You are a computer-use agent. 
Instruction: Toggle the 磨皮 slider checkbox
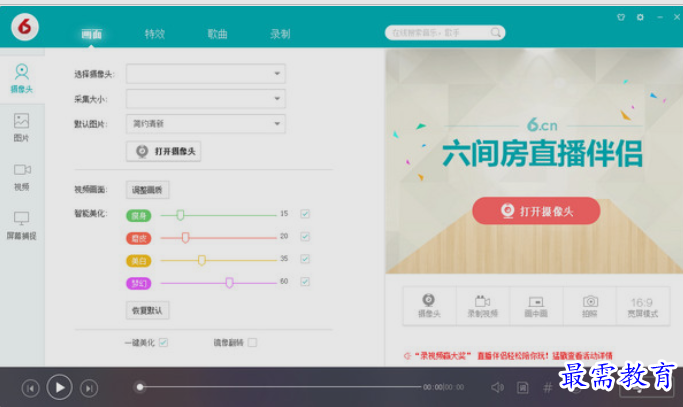click(x=305, y=236)
